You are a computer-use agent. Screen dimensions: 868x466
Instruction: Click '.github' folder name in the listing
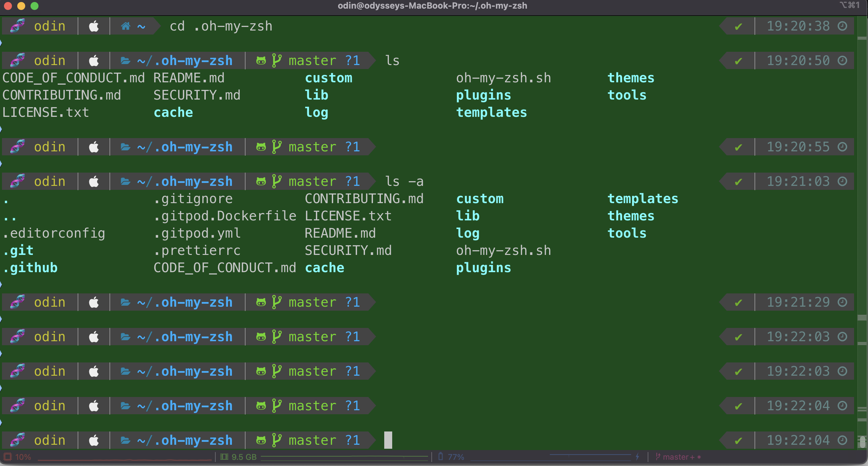(30, 268)
